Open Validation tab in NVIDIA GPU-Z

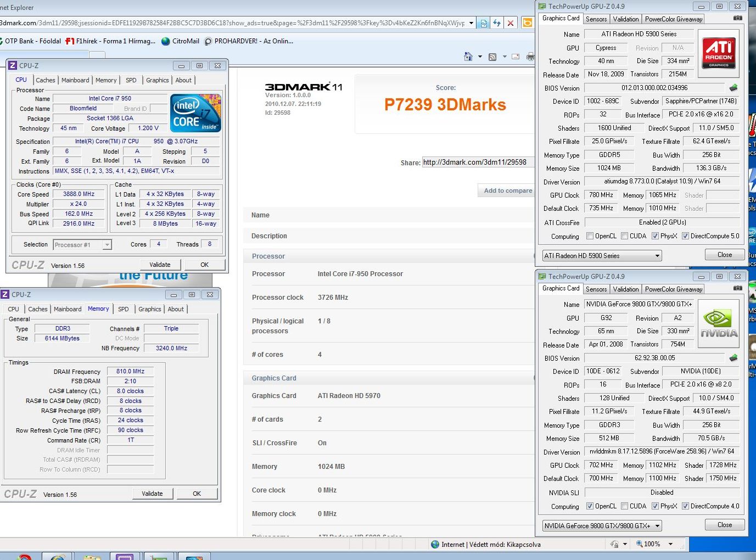(x=626, y=289)
